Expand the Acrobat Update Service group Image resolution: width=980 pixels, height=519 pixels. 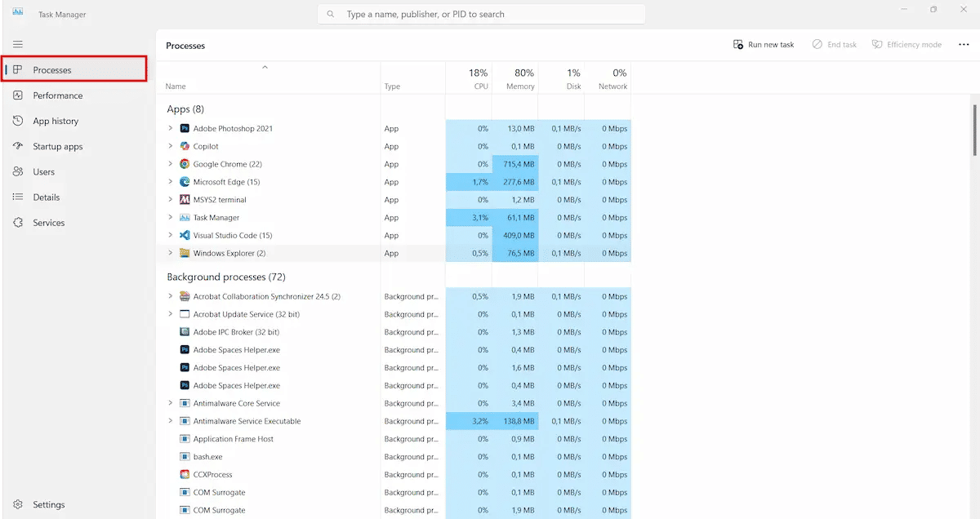click(170, 314)
